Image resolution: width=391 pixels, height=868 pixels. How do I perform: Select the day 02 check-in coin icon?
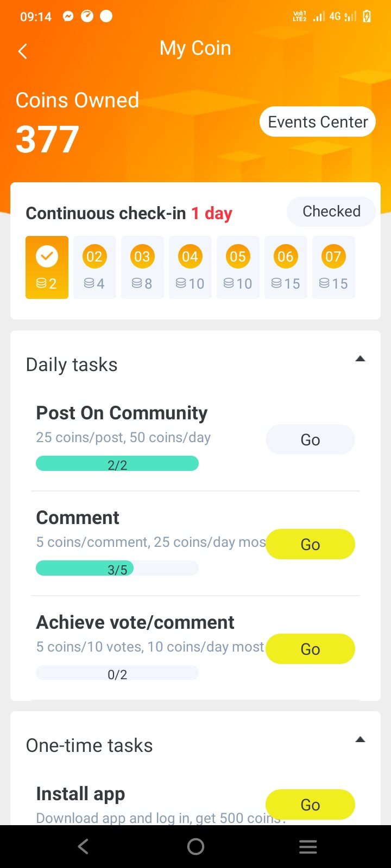94,257
